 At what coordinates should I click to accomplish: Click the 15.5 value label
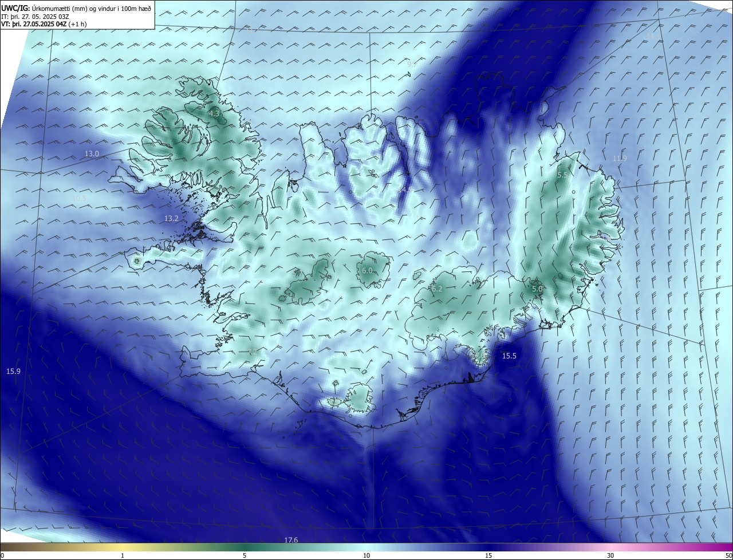coord(509,356)
